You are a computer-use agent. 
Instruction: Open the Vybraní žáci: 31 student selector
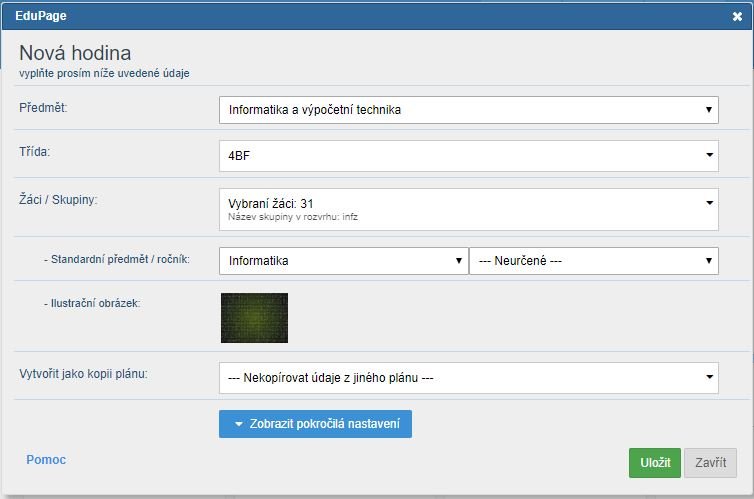(460, 208)
